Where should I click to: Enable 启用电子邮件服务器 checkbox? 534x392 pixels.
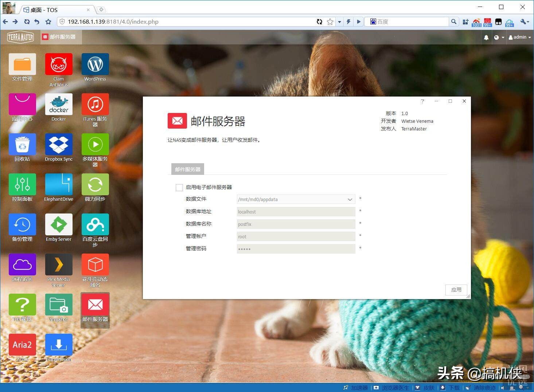coord(179,187)
